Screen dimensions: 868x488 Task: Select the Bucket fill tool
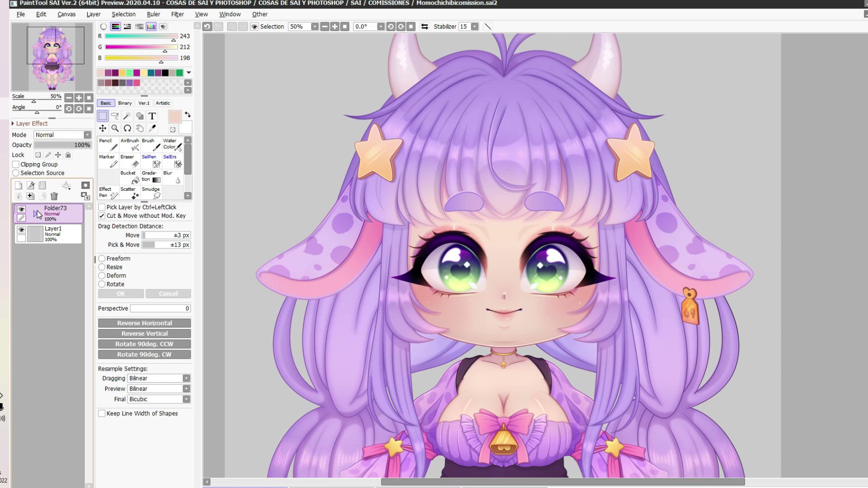(130, 177)
